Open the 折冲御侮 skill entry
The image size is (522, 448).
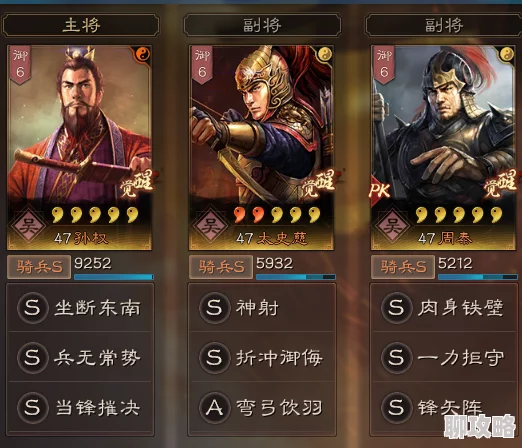tap(262, 357)
